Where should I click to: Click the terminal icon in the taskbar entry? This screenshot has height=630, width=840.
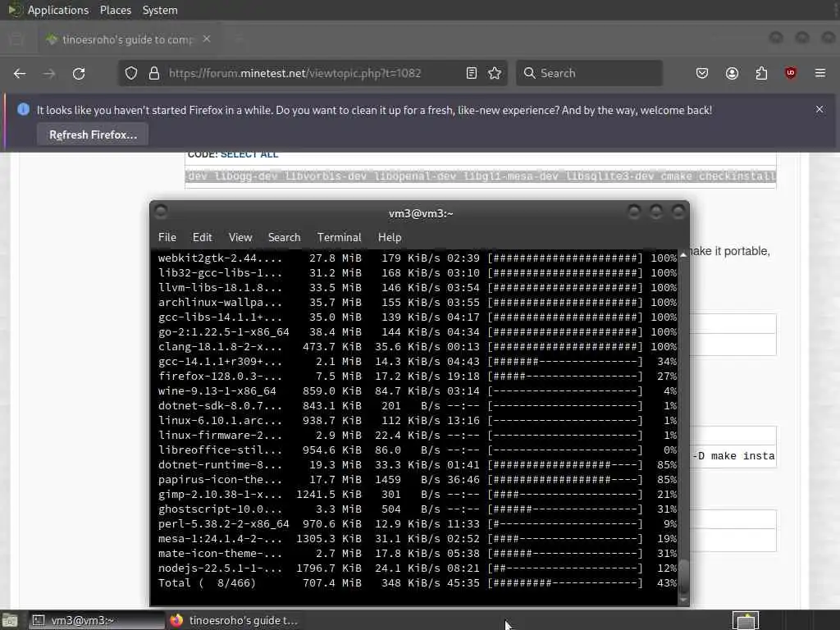click(38, 620)
